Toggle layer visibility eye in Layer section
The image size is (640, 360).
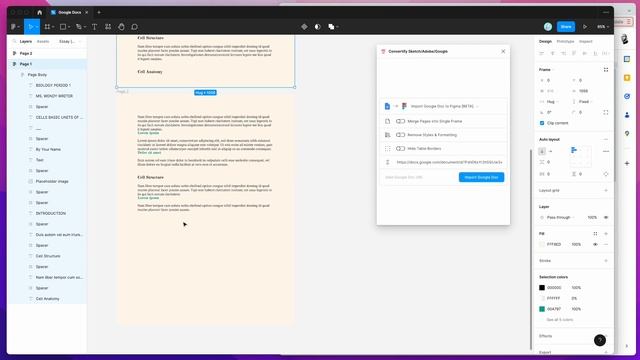coord(606,218)
